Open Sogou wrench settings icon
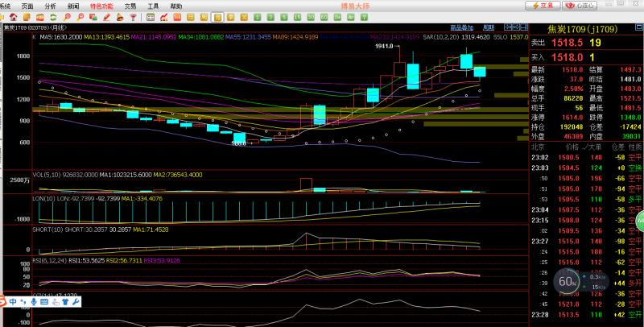This screenshot has height=327, width=644. (76, 302)
